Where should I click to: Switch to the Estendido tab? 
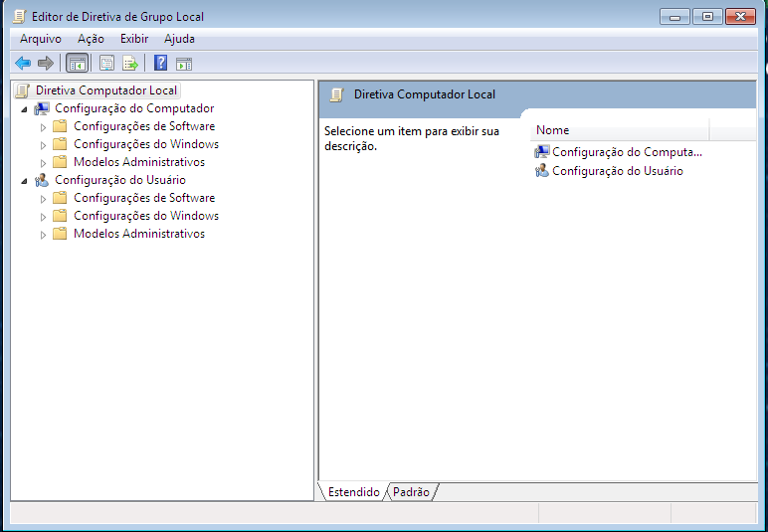(x=353, y=492)
